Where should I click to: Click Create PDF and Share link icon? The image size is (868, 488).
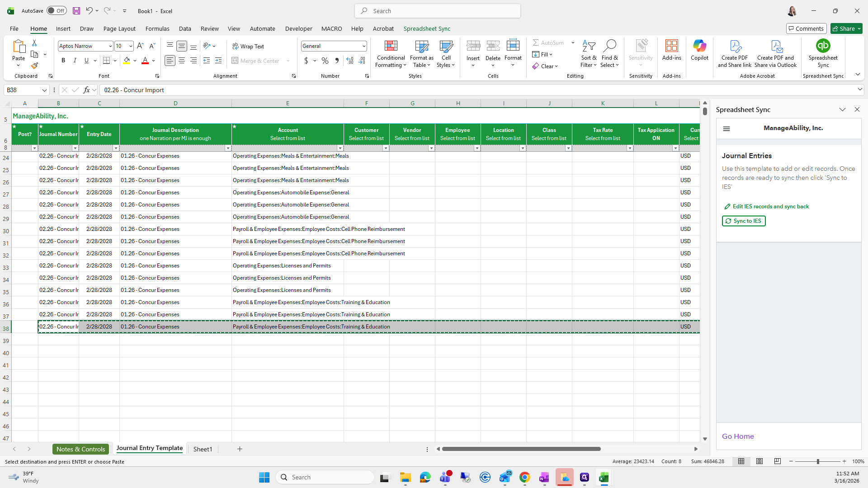tap(735, 47)
